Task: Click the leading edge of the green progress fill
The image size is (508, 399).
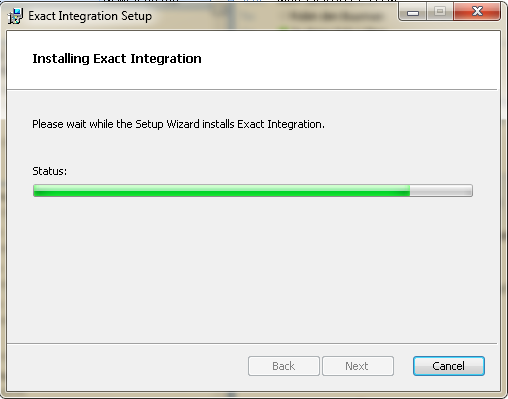Action: [409, 191]
